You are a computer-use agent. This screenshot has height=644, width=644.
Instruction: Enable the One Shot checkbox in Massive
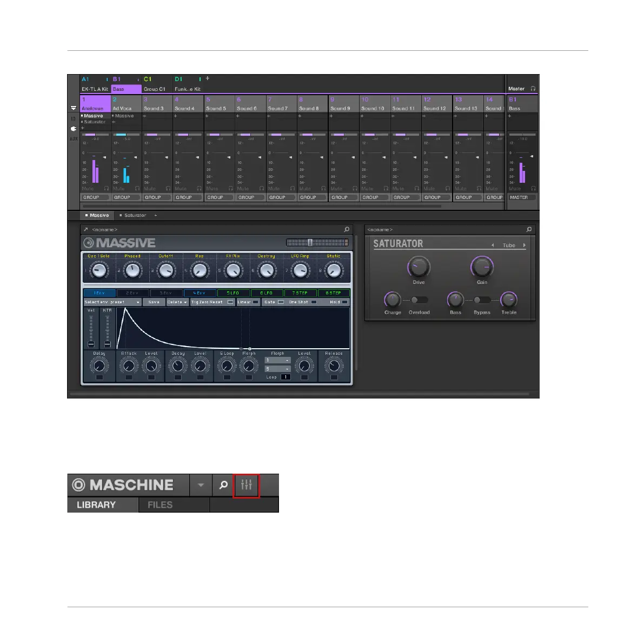(x=314, y=302)
